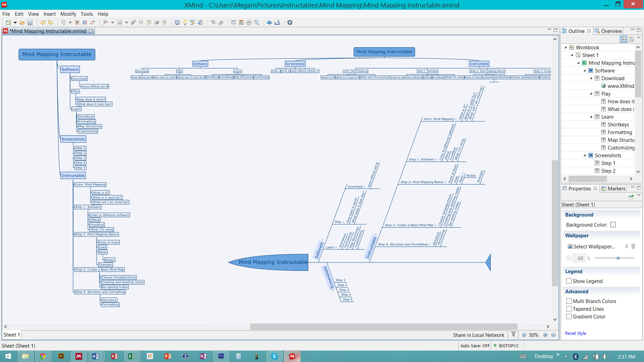Screen dimensions: 644x362
Task: Zoom in with plus icon
Action: coord(545,335)
